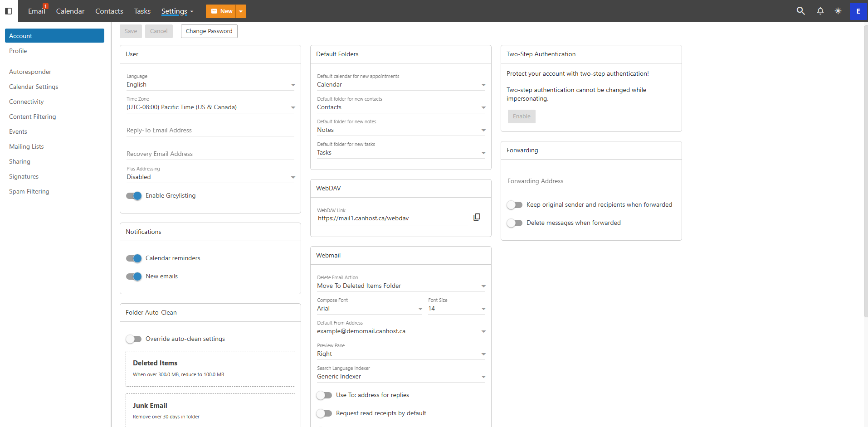Switch theme using the sun icon
Viewport: 868px width, 427px height.
[x=838, y=11]
